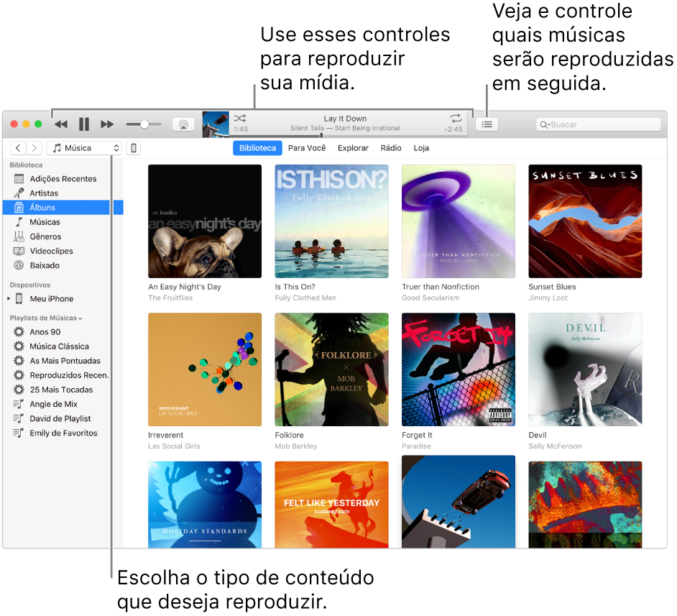Screen dimensions: 677x616
Task: Click Good Secularism artist name
Action: click(x=431, y=298)
